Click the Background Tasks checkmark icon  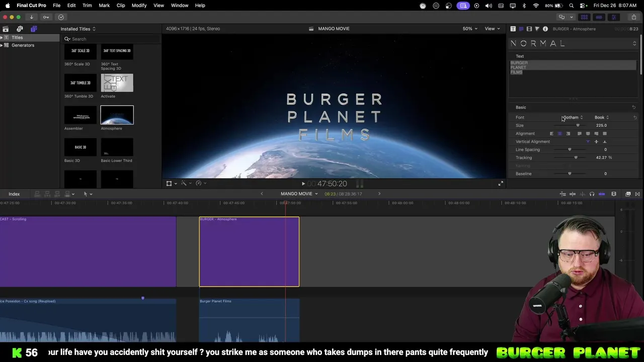(x=61, y=17)
